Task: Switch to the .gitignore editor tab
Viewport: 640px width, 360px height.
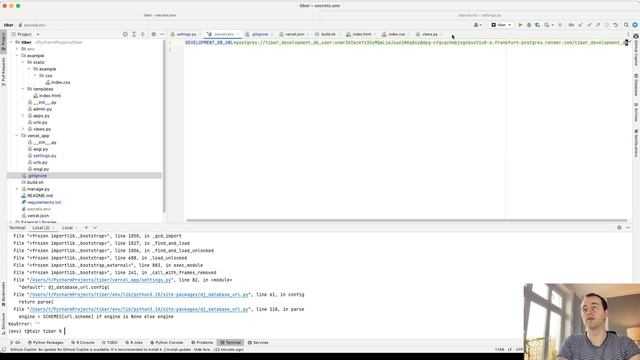Action: [260, 34]
